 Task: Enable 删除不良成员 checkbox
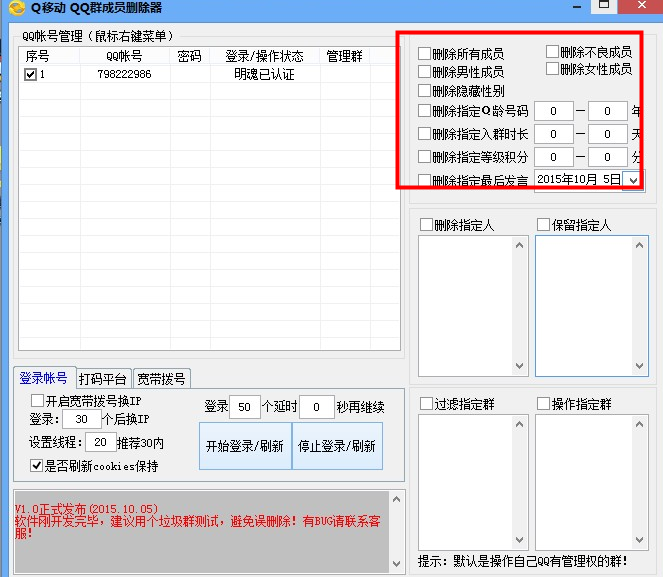[552, 52]
